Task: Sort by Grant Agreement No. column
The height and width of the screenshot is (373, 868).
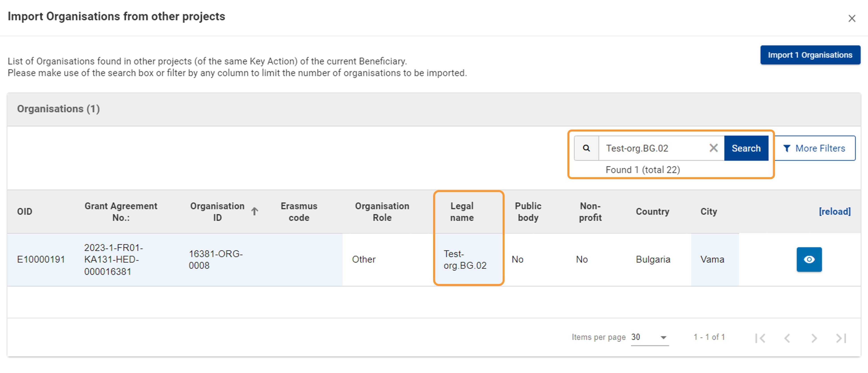Action: 121,211
